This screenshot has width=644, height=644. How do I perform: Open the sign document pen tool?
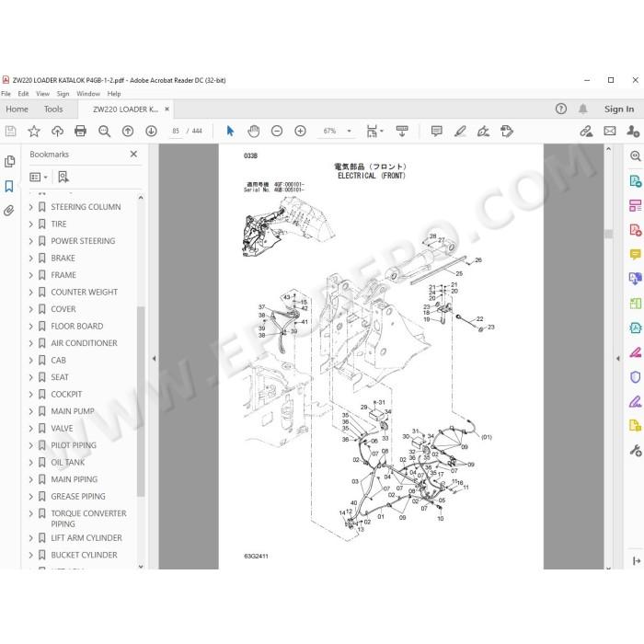click(483, 131)
